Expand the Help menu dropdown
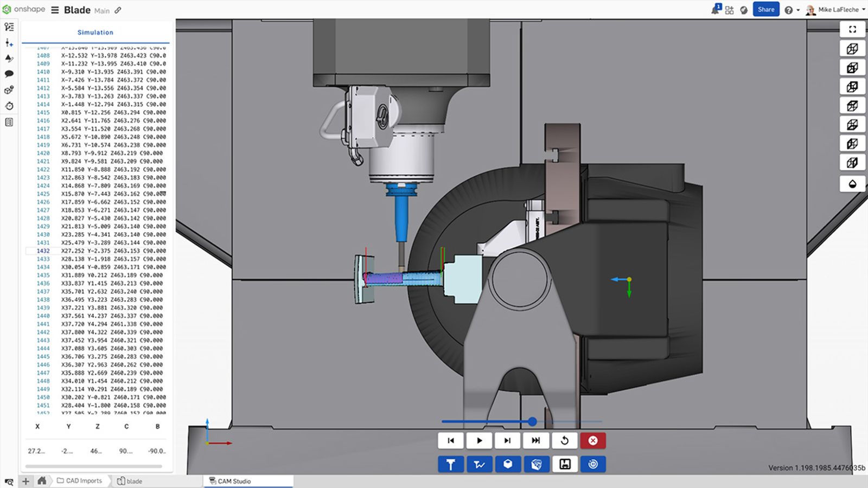This screenshot has height=488, width=868. pyautogui.click(x=792, y=10)
